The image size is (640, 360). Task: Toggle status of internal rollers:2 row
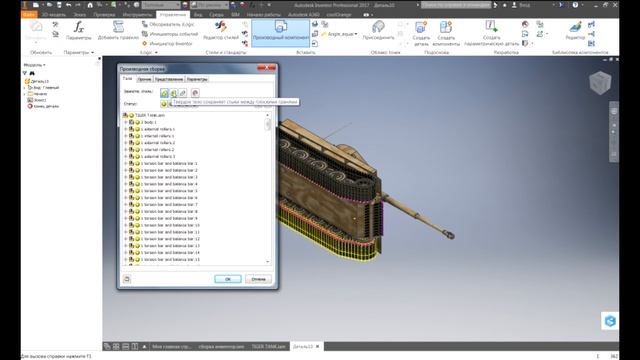coord(138,150)
